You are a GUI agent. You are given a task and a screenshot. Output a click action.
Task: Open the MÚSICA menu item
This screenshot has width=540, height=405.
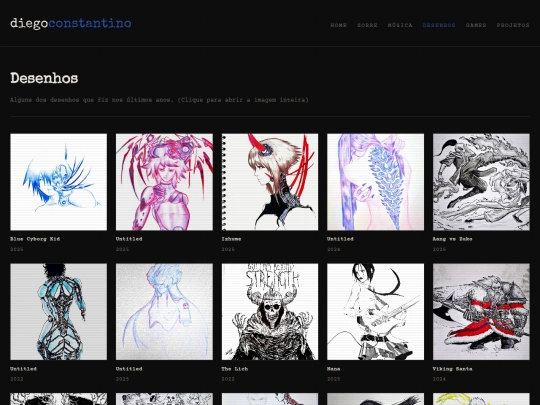click(400, 25)
